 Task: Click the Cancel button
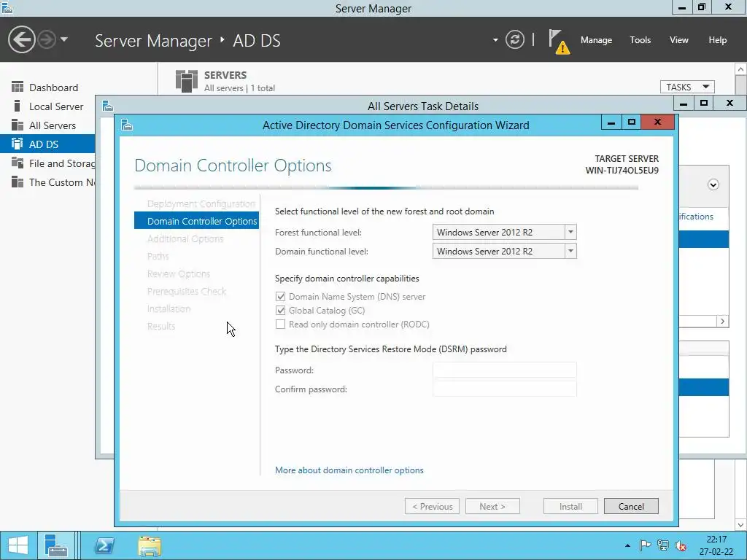pyautogui.click(x=631, y=507)
